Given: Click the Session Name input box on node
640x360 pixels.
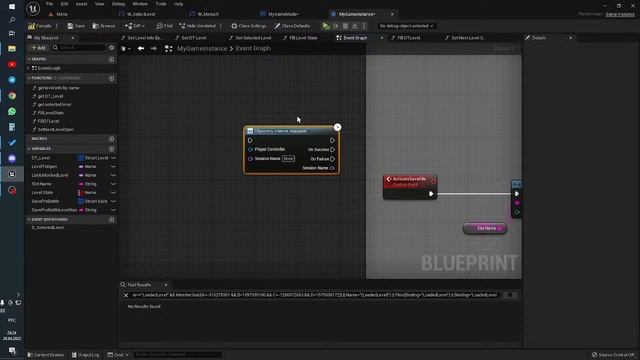Looking at the screenshot, I should [x=288, y=158].
